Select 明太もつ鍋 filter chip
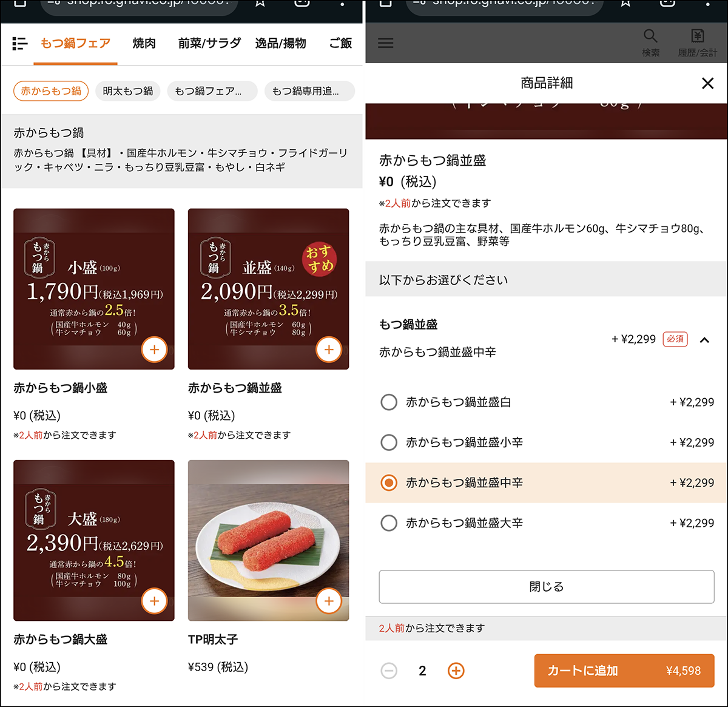Screen dimensions: 728x707 point(127,91)
